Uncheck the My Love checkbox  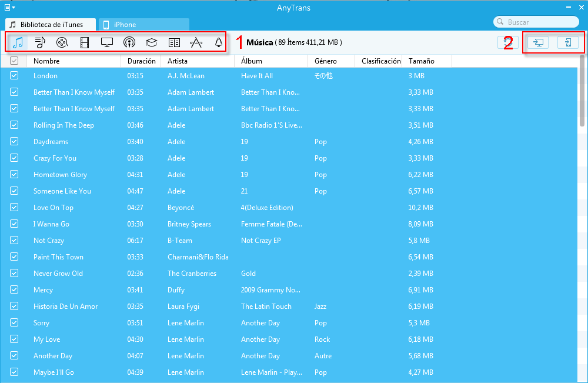[x=14, y=339]
